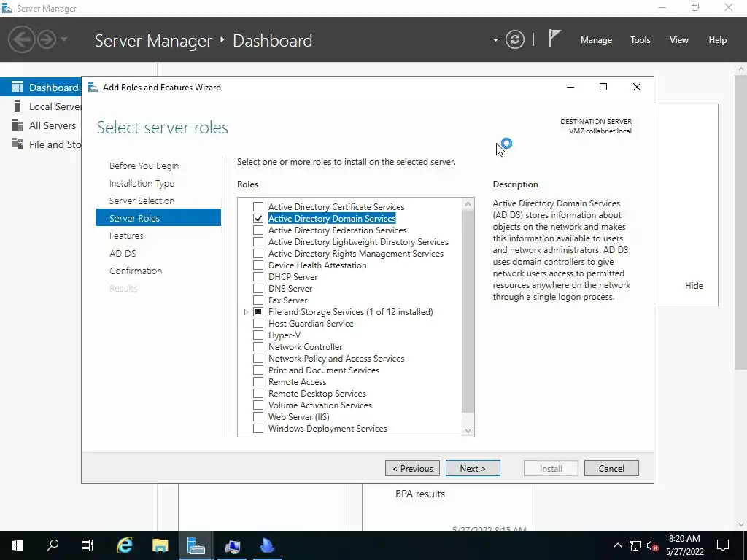Open the Action Center notification icon

[x=723, y=545]
